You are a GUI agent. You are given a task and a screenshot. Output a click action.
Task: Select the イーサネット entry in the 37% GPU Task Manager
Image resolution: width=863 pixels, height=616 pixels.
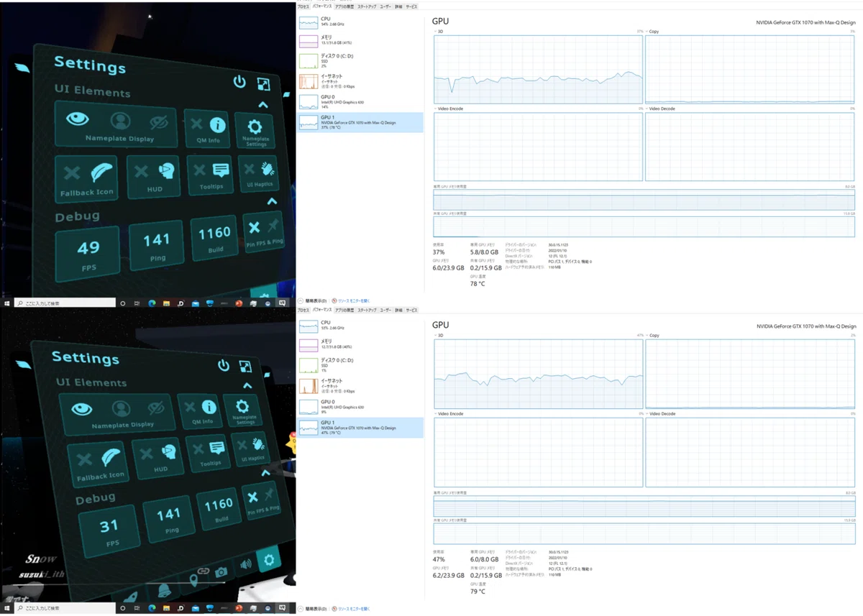(x=360, y=81)
